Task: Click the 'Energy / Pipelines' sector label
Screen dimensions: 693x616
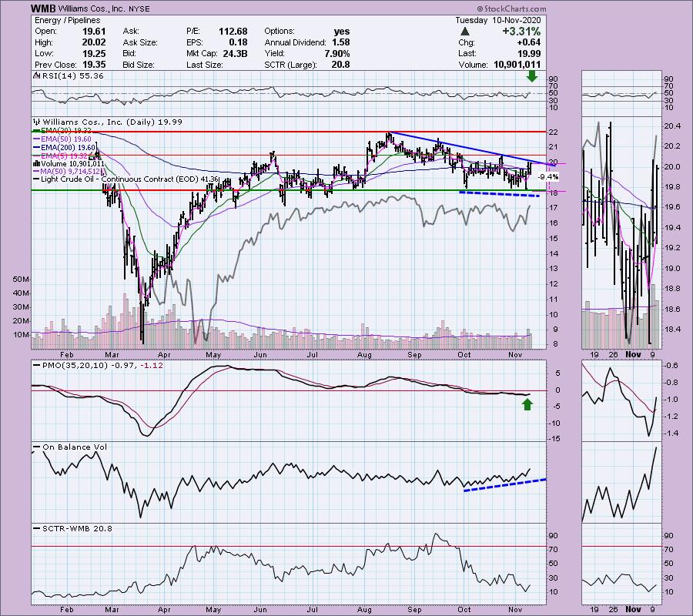Action: (67, 20)
